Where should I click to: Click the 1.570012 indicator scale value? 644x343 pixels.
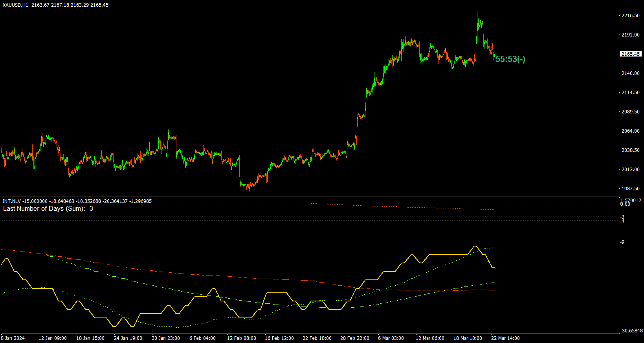(x=631, y=200)
